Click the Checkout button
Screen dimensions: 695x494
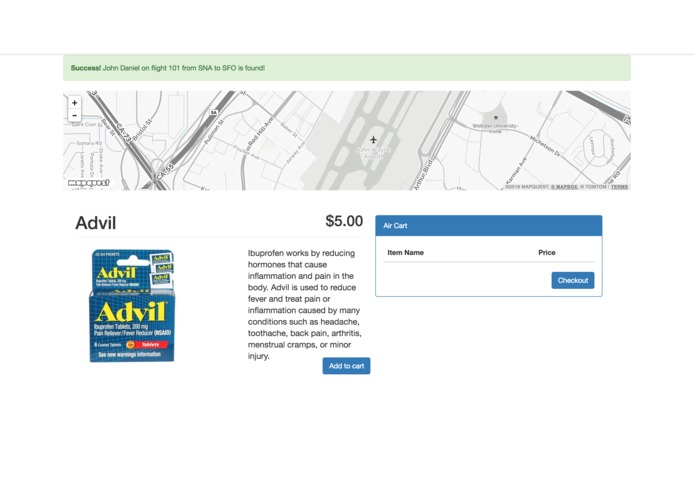(573, 280)
